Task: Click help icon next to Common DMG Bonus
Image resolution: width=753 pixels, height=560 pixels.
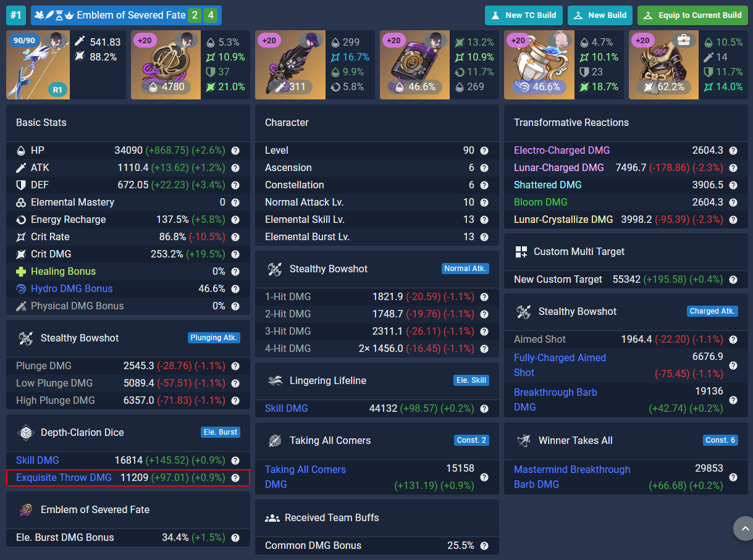Action: coord(484,546)
